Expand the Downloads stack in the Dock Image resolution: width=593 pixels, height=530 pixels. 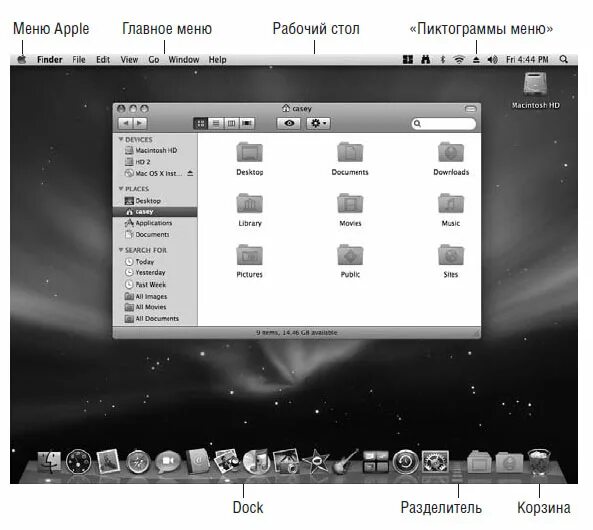click(509, 462)
